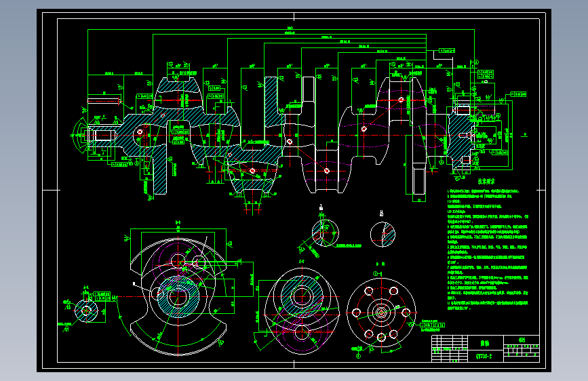Image resolution: width=588 pixels, height=381 pixels.
Task: Click the small hatched shaft section circle at far left
Action: click(86, 310)
